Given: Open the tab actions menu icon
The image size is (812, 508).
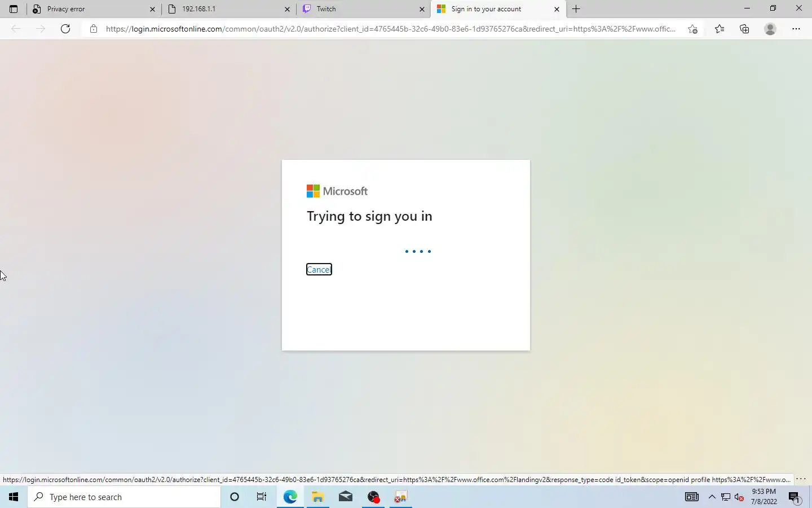Looking at the screenshot, I should [14, 9].
